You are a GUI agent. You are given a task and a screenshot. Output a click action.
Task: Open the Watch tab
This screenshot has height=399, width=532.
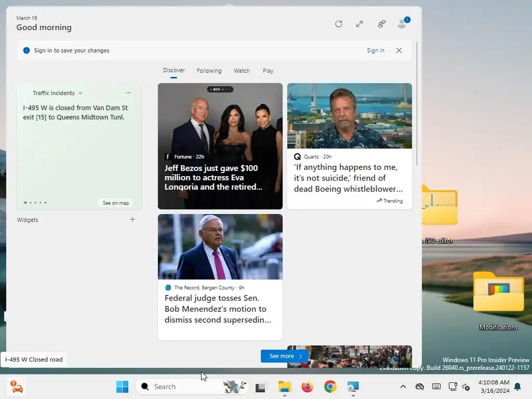pyautogui.click(x=242, y=71)
